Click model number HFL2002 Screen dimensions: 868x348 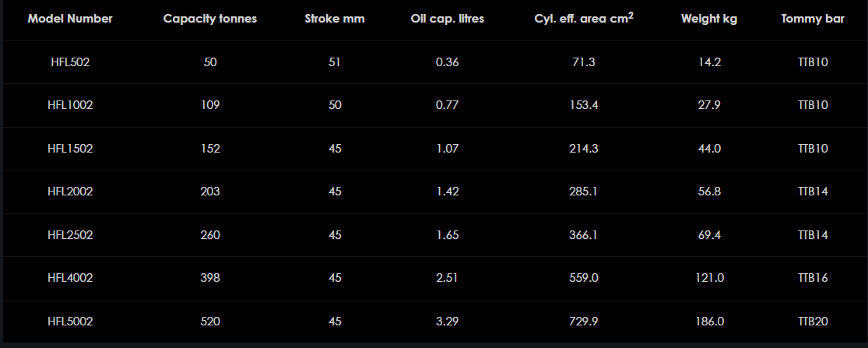pos(70,192)
